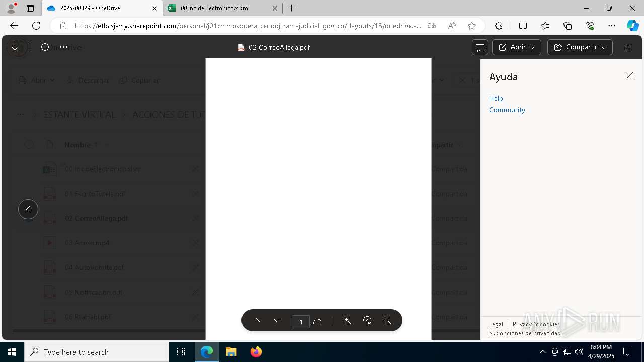Open Edge settings and more menu

(612, 26)
